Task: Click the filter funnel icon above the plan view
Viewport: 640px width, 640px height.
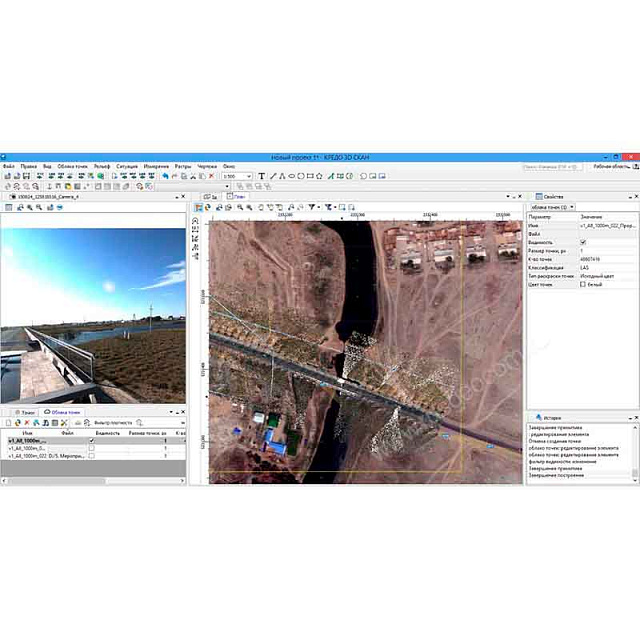Action: (x=312, y=208)
